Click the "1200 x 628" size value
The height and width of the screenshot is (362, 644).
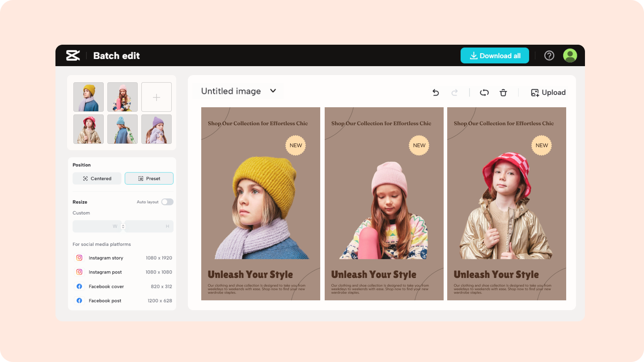coord(160,301)
